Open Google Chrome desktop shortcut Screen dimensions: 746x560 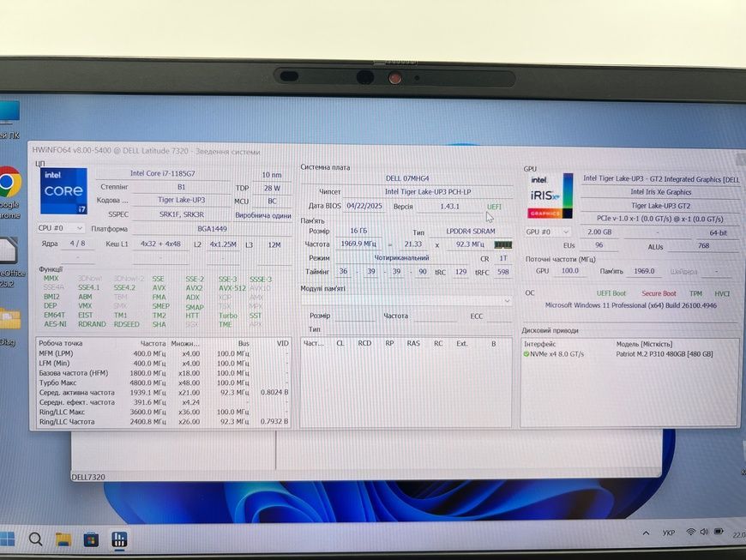tap(10, 182)
